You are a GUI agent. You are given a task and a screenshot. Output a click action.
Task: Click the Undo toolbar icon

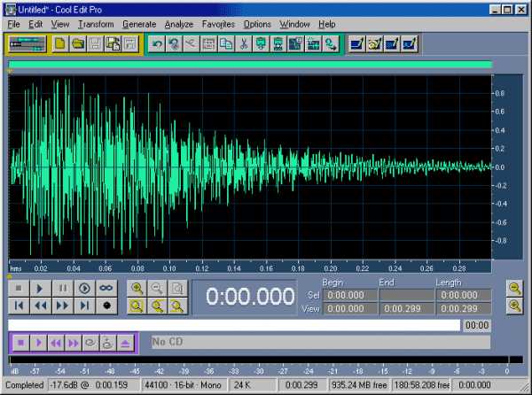pos(157,43)
